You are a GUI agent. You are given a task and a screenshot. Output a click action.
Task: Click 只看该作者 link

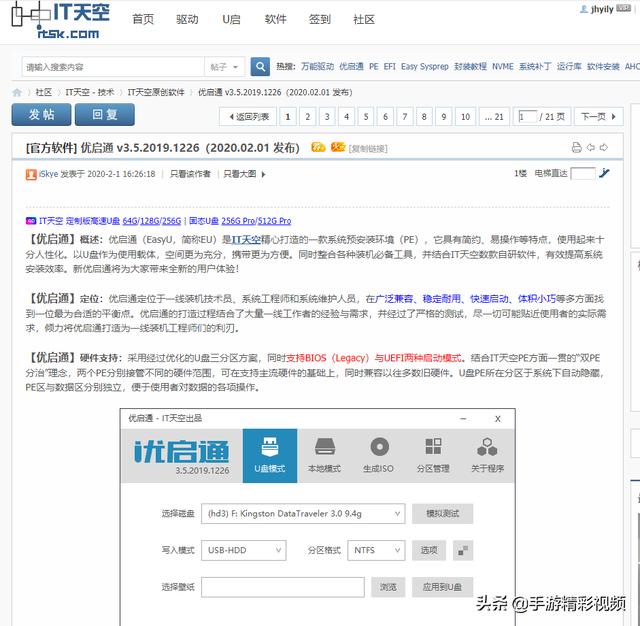[x=190, y=174]
